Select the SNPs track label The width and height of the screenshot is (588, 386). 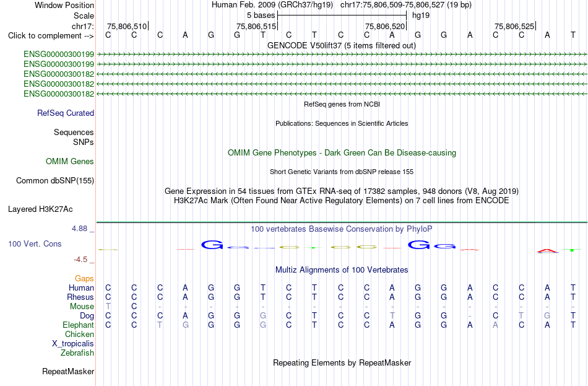pyautogui.click(x=84, y=142)
